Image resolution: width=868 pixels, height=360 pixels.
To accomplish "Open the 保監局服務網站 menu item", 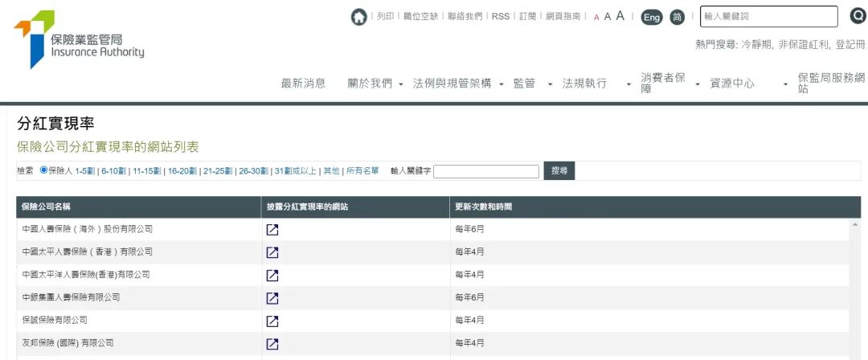I will pos(831,83).
